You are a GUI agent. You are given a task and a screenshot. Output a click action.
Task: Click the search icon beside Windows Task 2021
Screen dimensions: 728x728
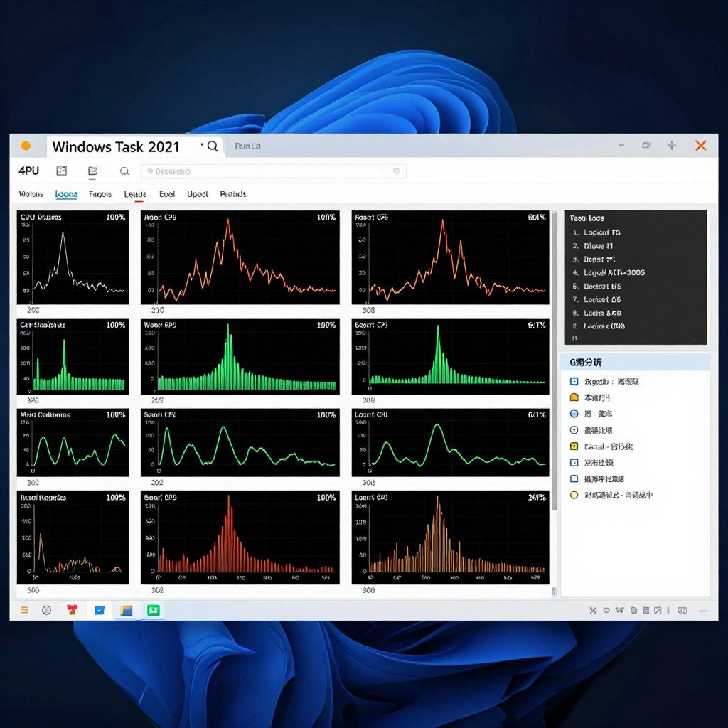(x=213, y=146)
